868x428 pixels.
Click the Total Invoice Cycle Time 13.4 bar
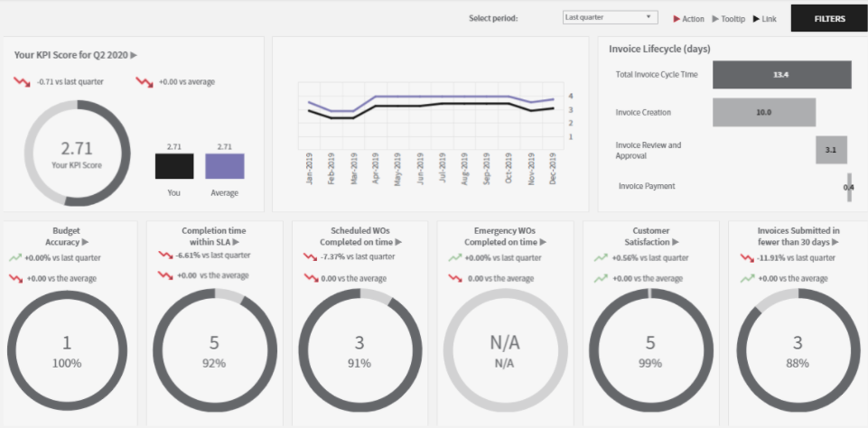click(x=781, y=75)
